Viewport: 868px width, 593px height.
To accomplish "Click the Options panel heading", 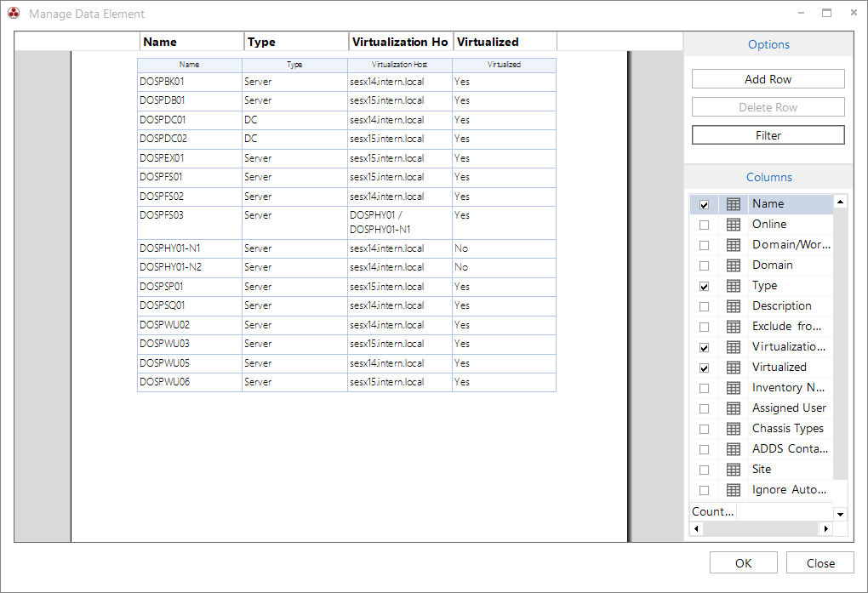I will click(x=768, y=44).
